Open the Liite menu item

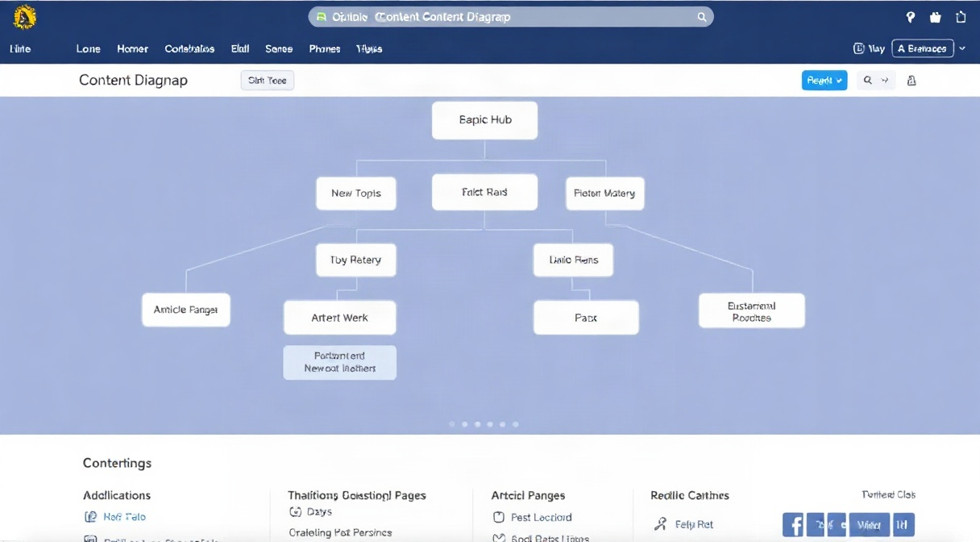[20, 49]
